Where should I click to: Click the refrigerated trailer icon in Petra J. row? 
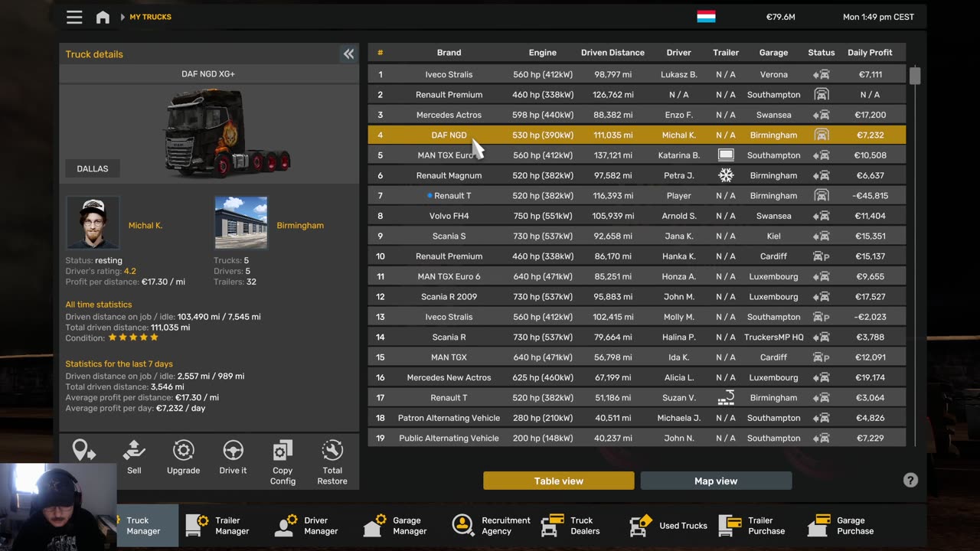726,175
